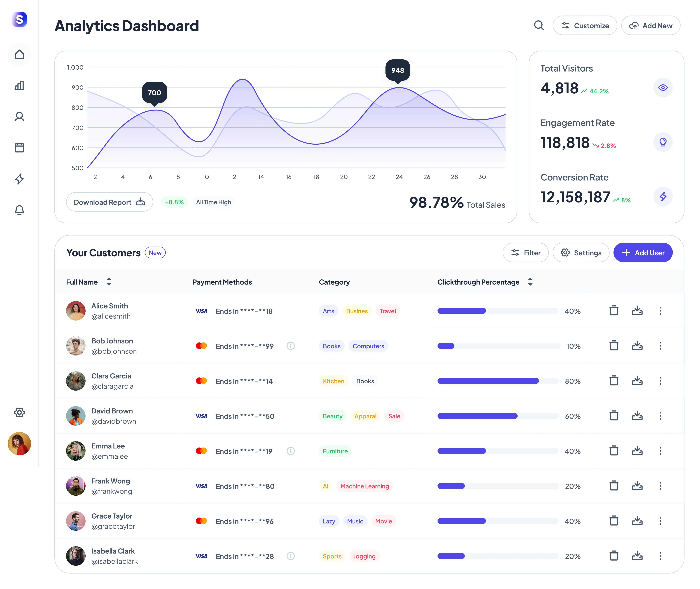Open the sidebar settings gear icon
This screenshot has height=589, width=700.
click(x=19, y=413)
